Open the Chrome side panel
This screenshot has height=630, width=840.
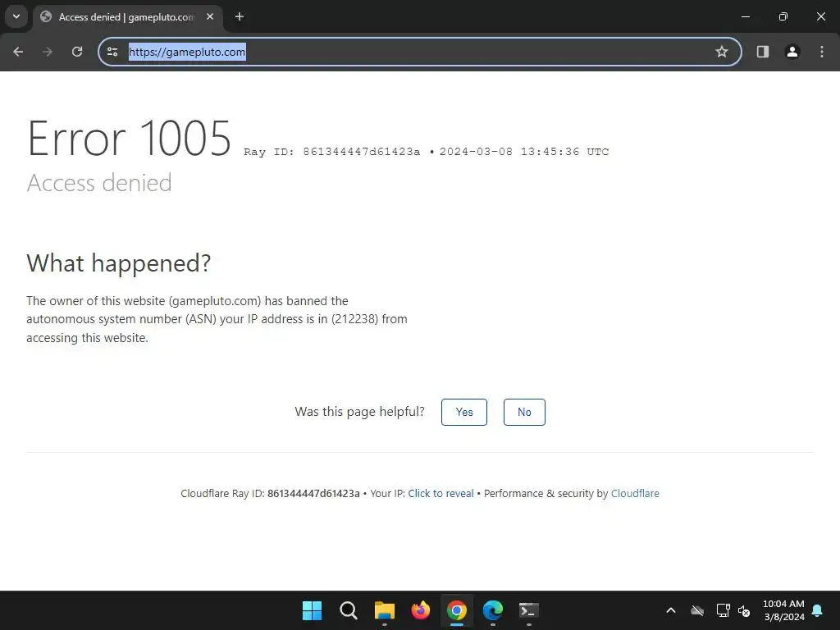tap(763, 52)
